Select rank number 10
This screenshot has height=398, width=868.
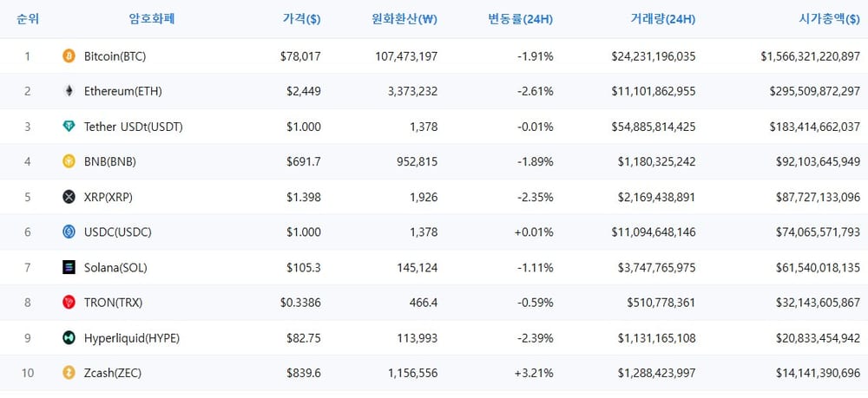pos(28,374)
